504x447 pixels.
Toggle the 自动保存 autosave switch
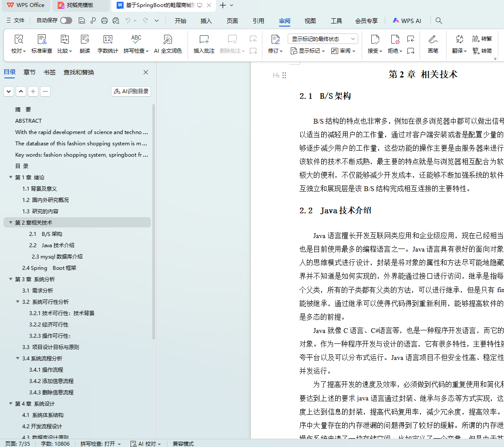[x=66, y=20]
